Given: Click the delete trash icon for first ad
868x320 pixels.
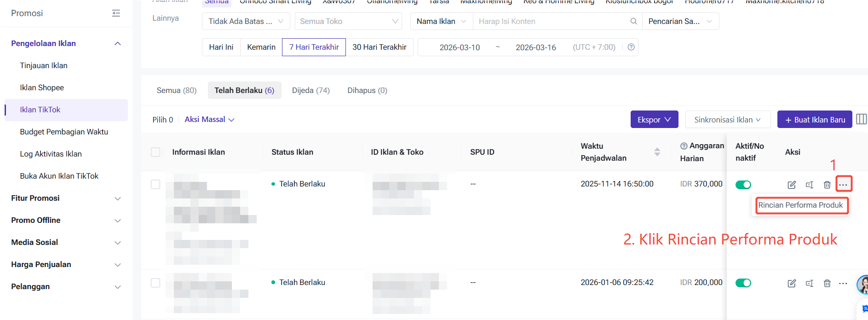Looking at the screenshot, I should click(827, 185).
